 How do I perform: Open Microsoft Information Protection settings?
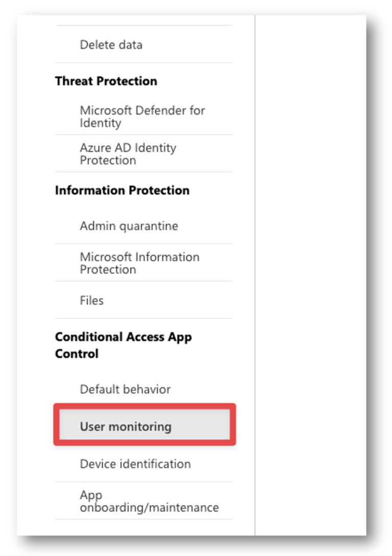(x=144, y=263)
